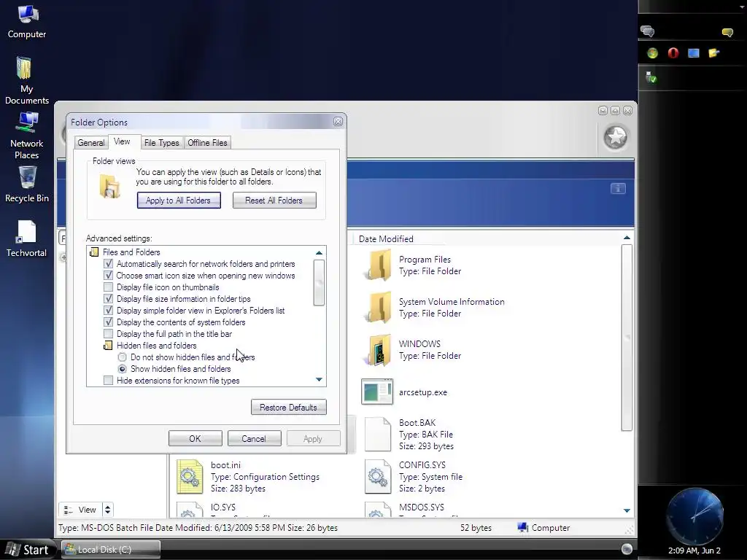The height and width of the screenshot is (560, 747).
Task: Click the blue desktop icon in sidebar
Action: pyautogui.click(x=694, y=53)
